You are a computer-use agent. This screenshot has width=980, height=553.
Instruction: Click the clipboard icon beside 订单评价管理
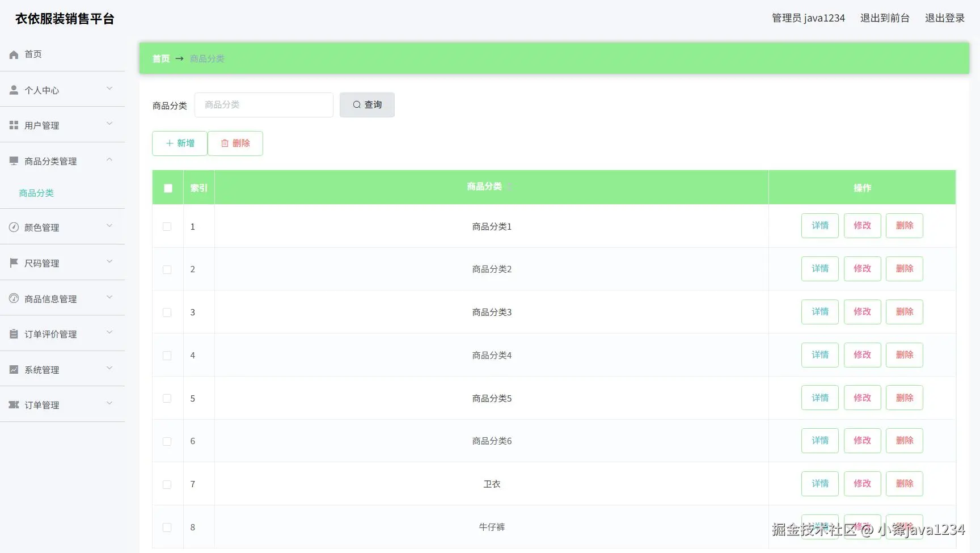click(x=14, y=334)
